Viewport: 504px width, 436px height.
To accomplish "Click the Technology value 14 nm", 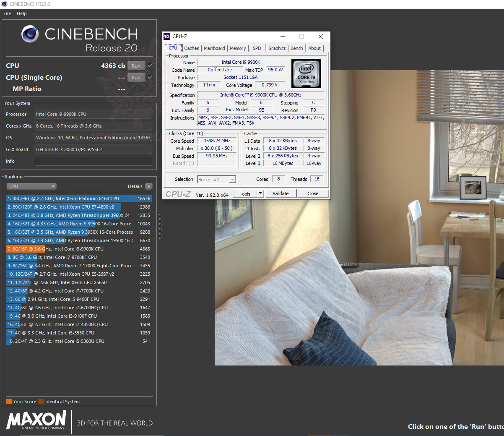I will pyautogui.click(x=209, y=85).
